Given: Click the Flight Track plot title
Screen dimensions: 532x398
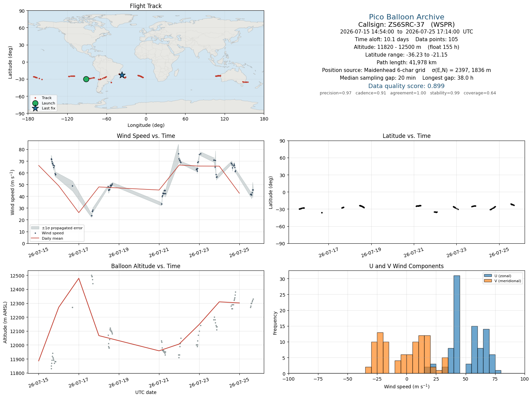Looking at the screenshot, I should point(146,6).
